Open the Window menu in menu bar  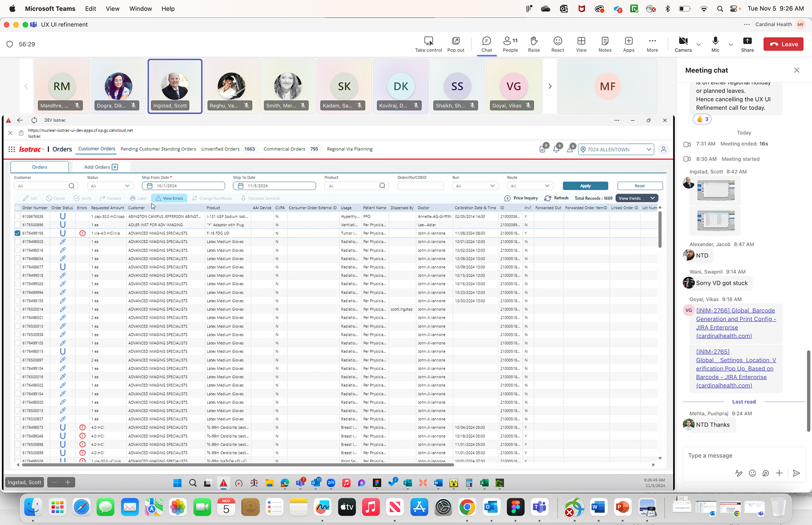pos(140,8)
